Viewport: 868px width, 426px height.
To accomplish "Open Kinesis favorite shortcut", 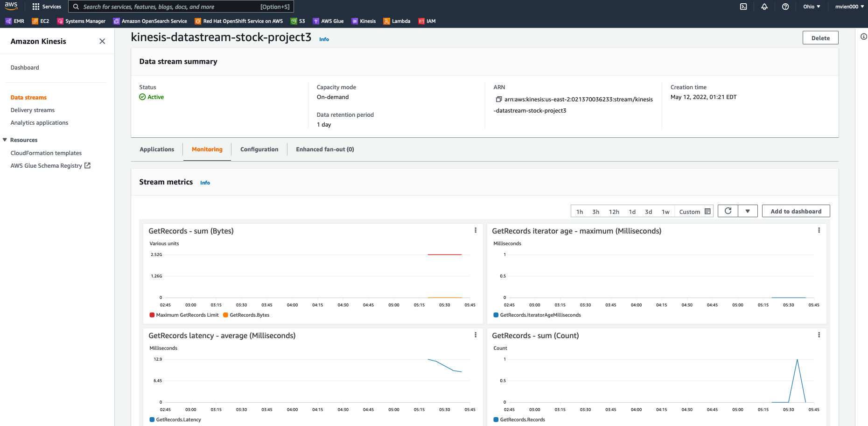I will [364, 21].
